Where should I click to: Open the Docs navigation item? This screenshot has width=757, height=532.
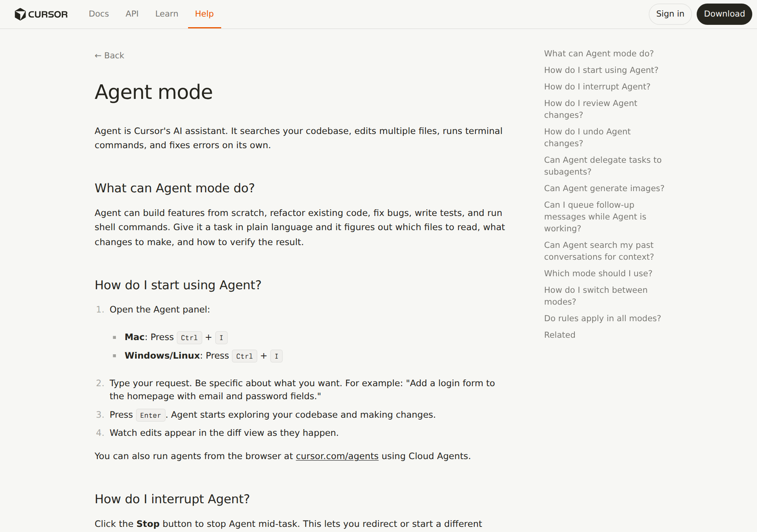tap(99, 14)
